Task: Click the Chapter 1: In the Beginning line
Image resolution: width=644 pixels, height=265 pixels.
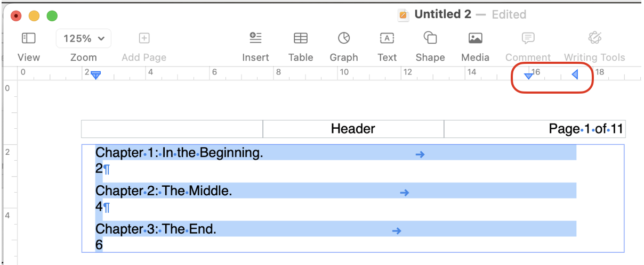Action: [x=179, y=153]
